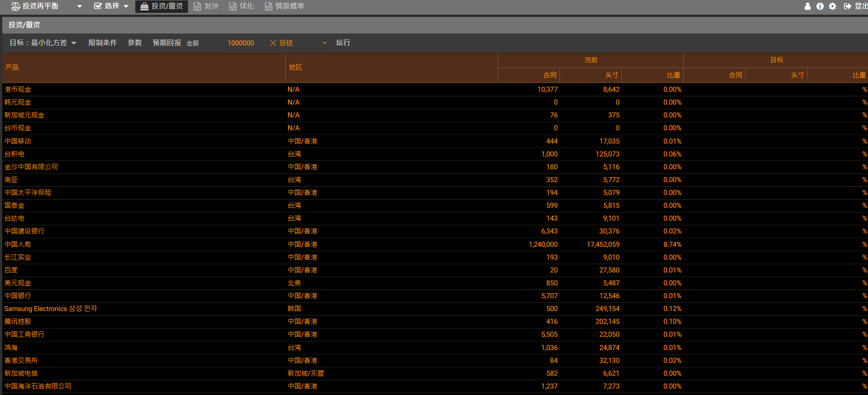The height and width of the screenshot is (395, 868).
Task: Click the 选择 checkmark icon
Action: (x=98, y=6)
